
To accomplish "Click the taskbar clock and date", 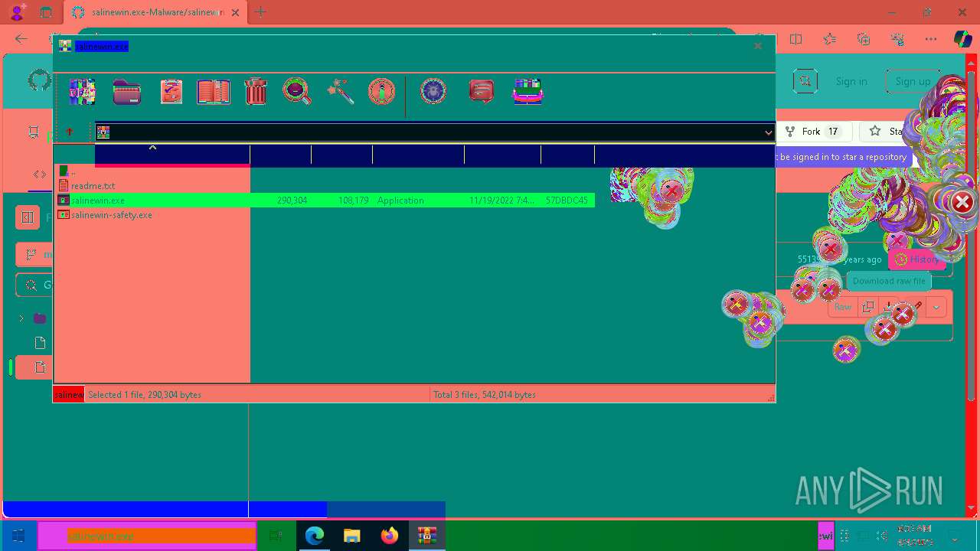I will pyautogui.click(x=915, y=536).
